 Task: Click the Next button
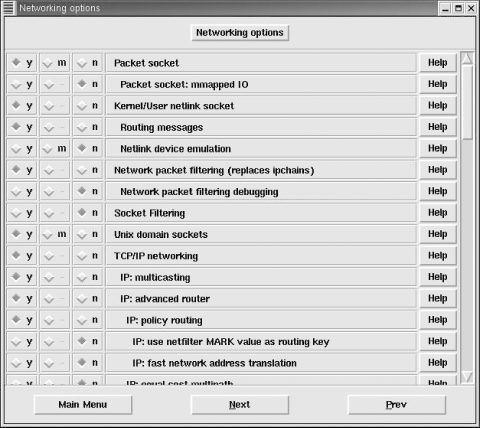click(240, 405)
